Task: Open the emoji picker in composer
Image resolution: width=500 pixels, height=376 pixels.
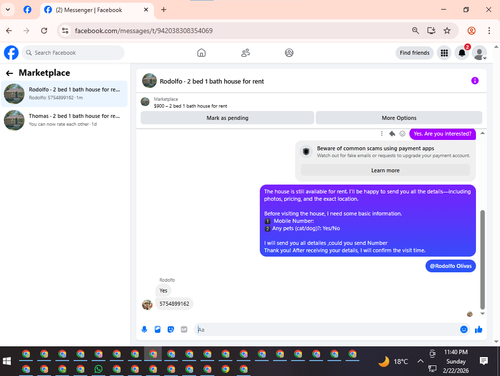Action: 464,329
